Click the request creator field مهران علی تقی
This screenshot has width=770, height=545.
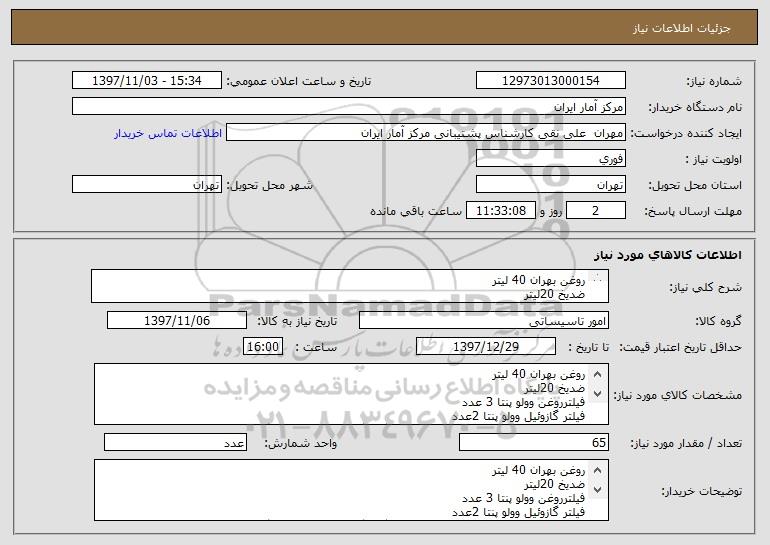[426, 133]
